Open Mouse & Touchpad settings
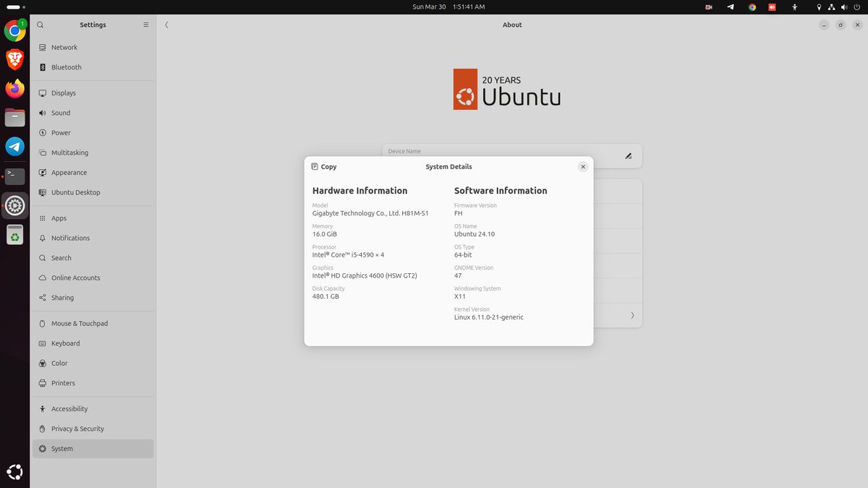 (93, 324)
